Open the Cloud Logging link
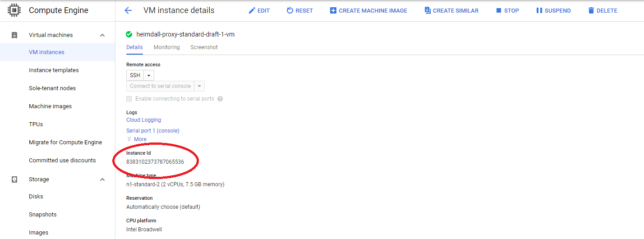This screenshot has width=644, height=239. tap(143, 120)
